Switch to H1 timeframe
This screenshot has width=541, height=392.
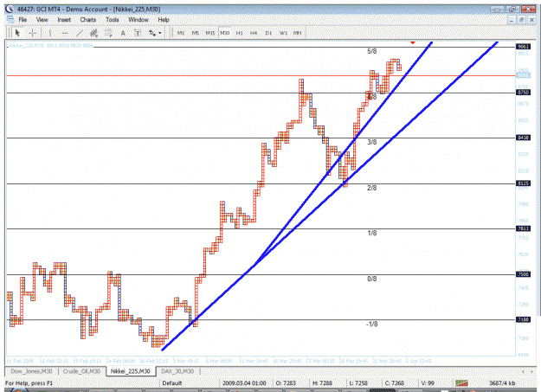tap(239, 33)
